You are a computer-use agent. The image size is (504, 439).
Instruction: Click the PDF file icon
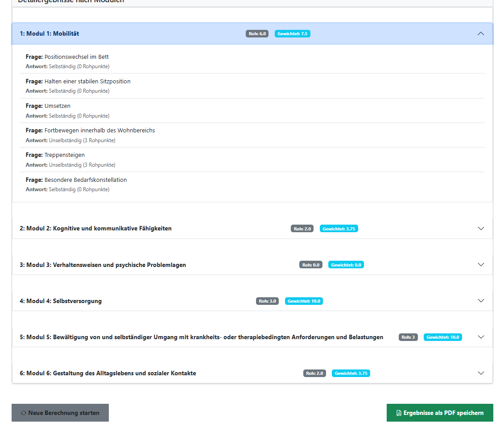[399, 413]
